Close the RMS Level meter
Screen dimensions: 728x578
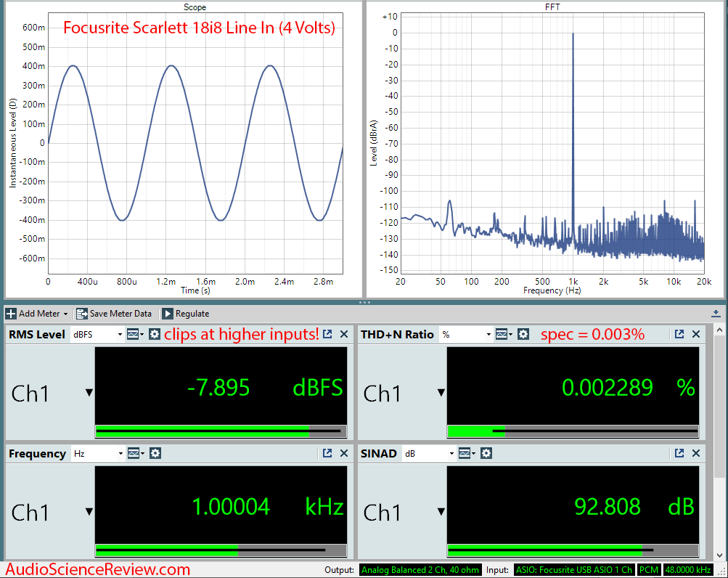[344, 334]
